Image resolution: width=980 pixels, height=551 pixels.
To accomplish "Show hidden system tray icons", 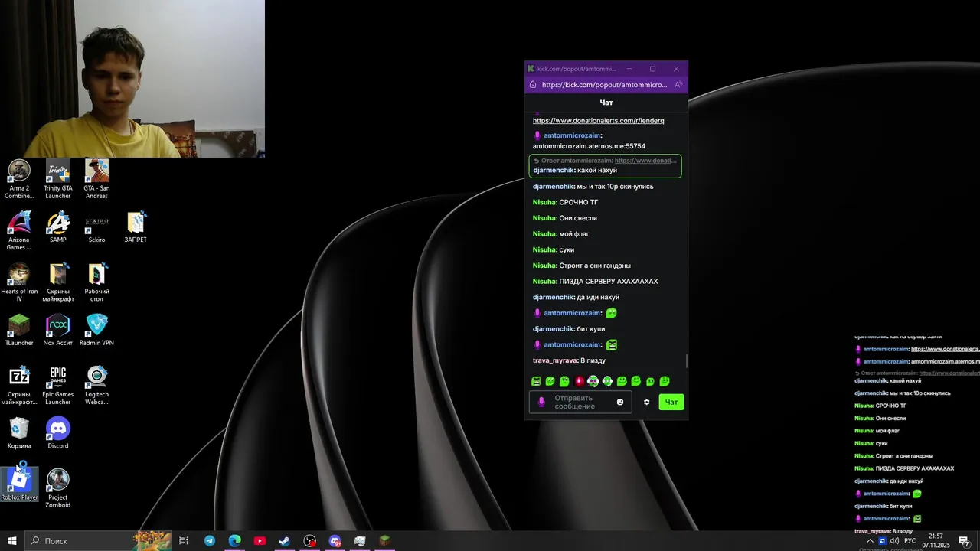I will tap(870, 541).
